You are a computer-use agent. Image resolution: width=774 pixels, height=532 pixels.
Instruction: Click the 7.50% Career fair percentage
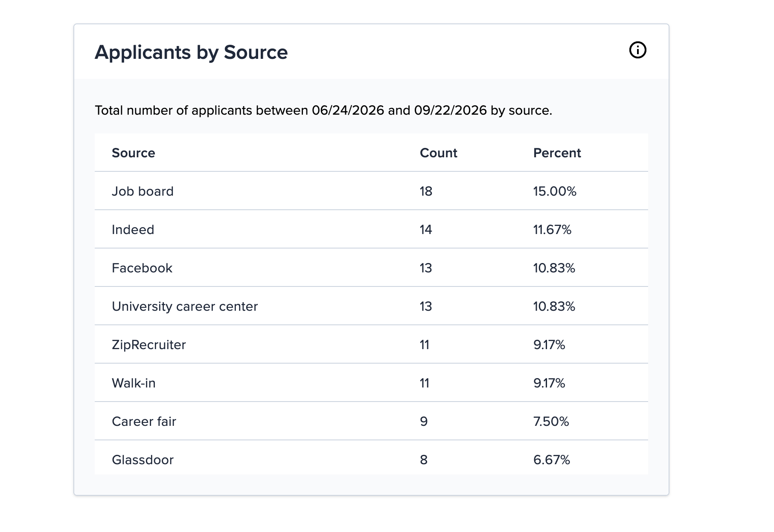click(x=551, y=422)
